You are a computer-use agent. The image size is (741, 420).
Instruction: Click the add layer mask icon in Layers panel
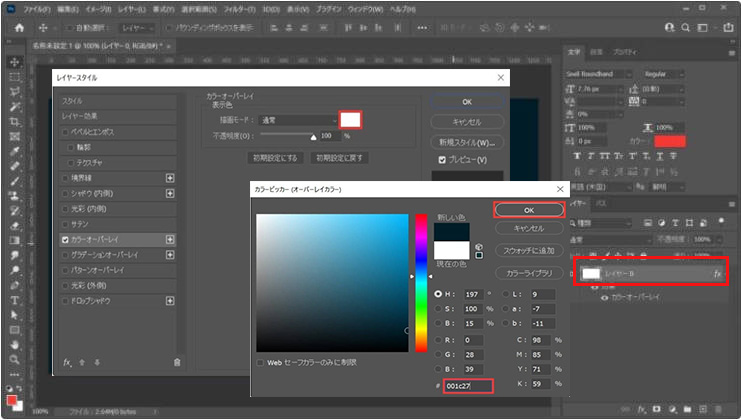pos(656,409)
